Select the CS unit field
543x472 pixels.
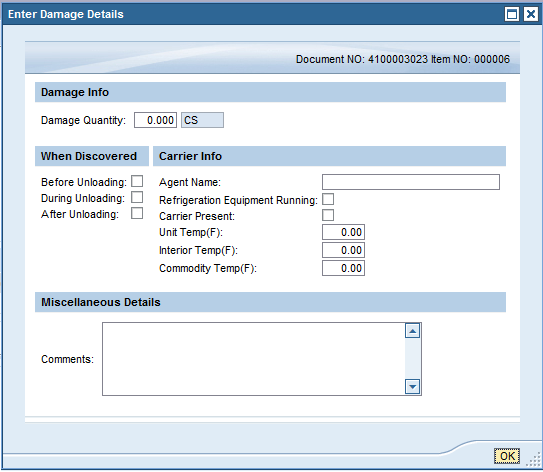tap(203, 120)
